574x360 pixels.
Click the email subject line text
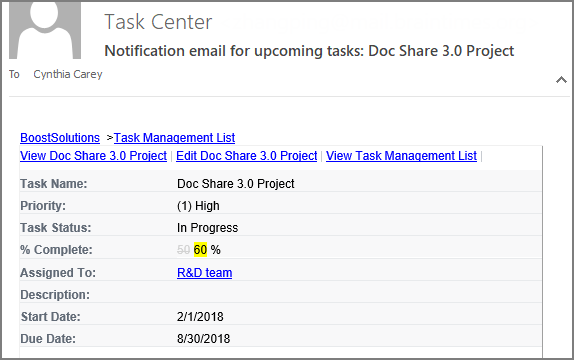[x=309, y=51]
